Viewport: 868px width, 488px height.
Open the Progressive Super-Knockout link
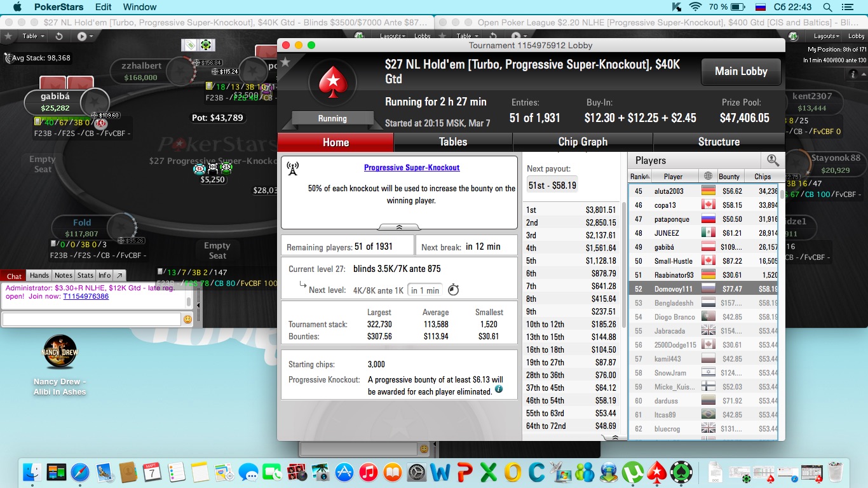412,168
